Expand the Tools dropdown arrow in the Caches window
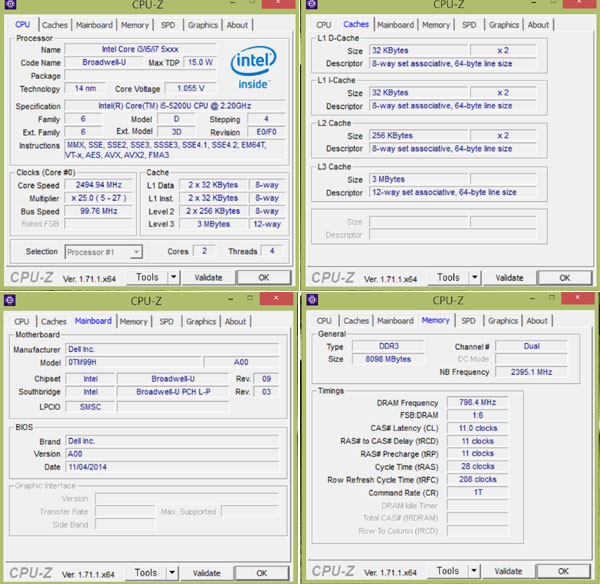The width and height of the screenshot is (600, 584). tap(474, 277)
